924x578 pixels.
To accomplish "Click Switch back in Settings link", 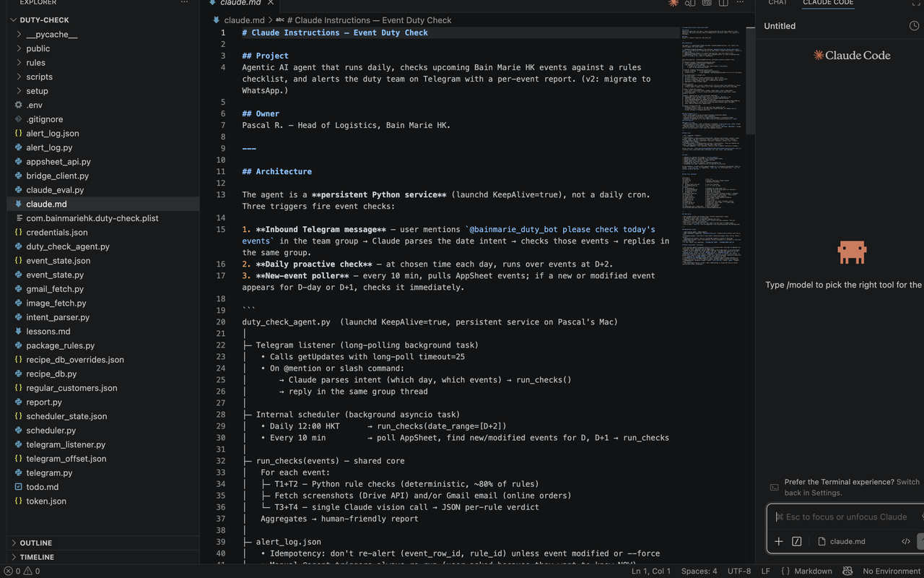I will click(852, 488).
